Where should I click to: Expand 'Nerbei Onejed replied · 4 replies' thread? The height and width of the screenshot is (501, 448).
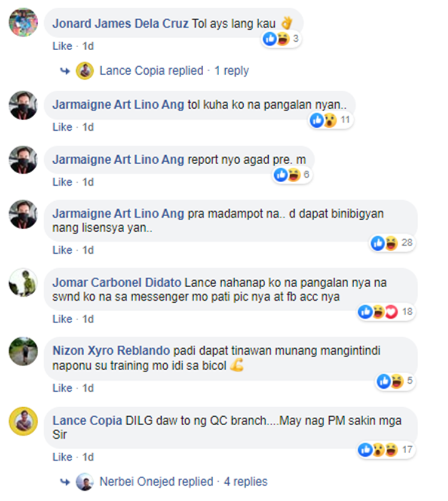coord(183,481)
